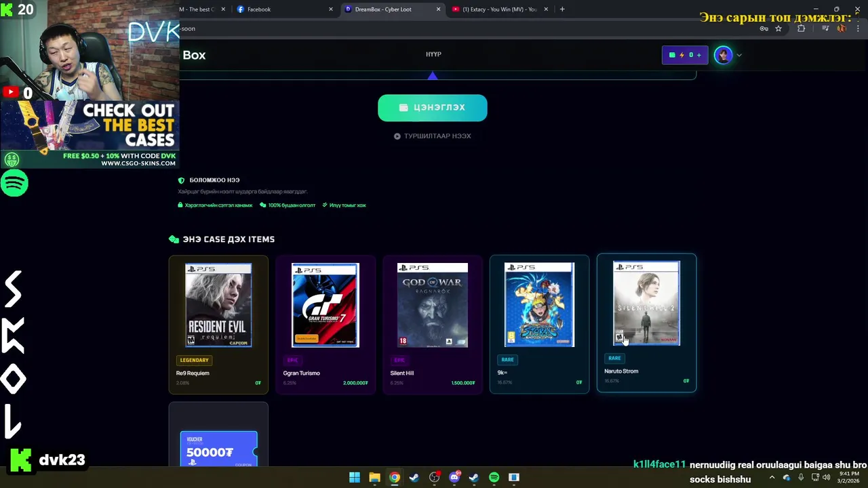Open the media control icon in Chrome toolbar
Image resolution: width=868 pixels, height=488 pixels.
click(x=825, y=28)
